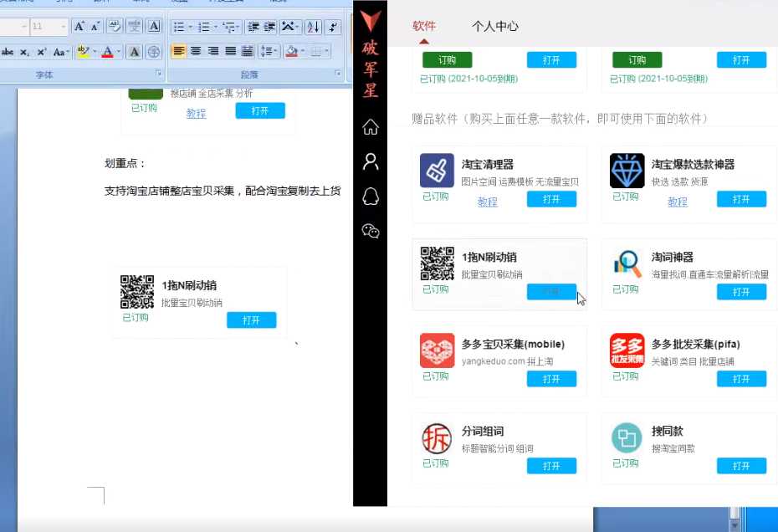Open 淘宝爆款选款神器 via 打开 button
This screenshot has width=778, height=532.
click(x=742, y=199)
